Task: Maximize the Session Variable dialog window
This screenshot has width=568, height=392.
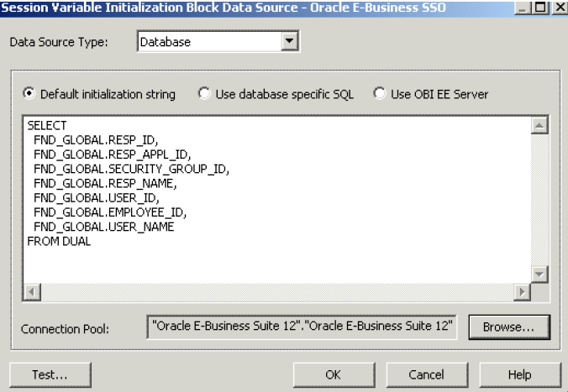Action: 540,8
